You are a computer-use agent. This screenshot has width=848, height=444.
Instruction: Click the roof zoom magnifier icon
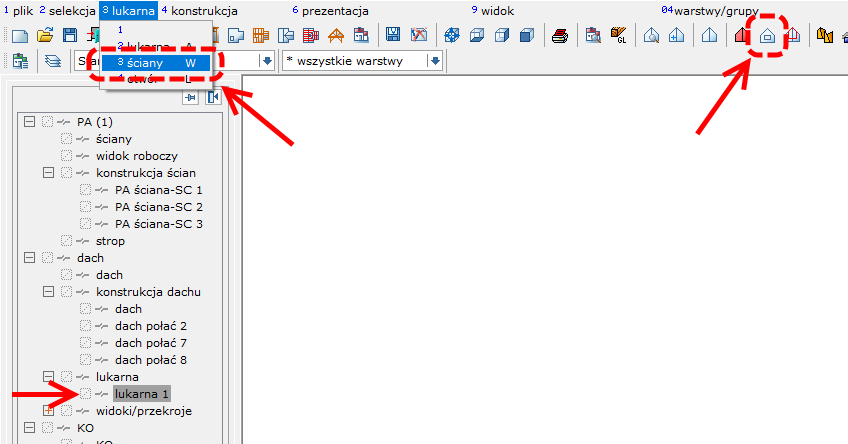click(x=651, y=37)
